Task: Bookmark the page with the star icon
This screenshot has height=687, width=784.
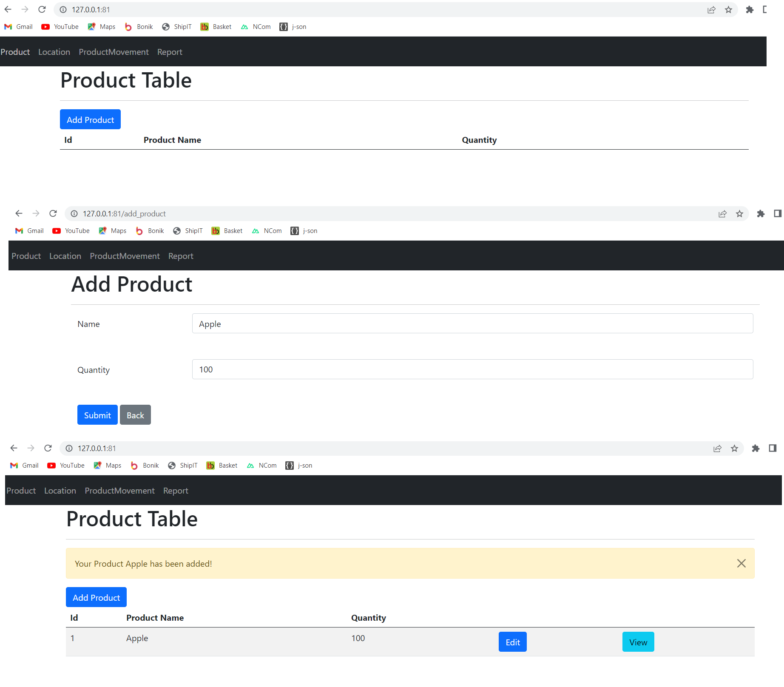Action: (728, 9)
